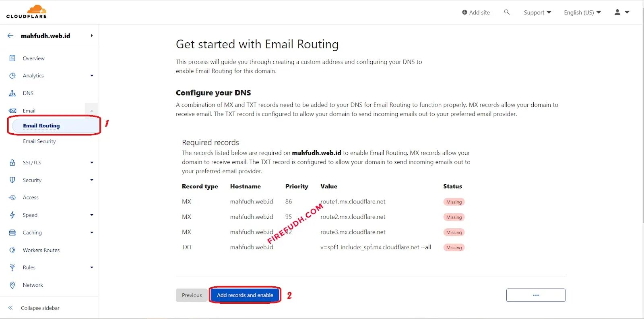Screen dimensions: 644x319
Task: Click the v=spf1 TXT record value
Action: [x=376, y=247]
